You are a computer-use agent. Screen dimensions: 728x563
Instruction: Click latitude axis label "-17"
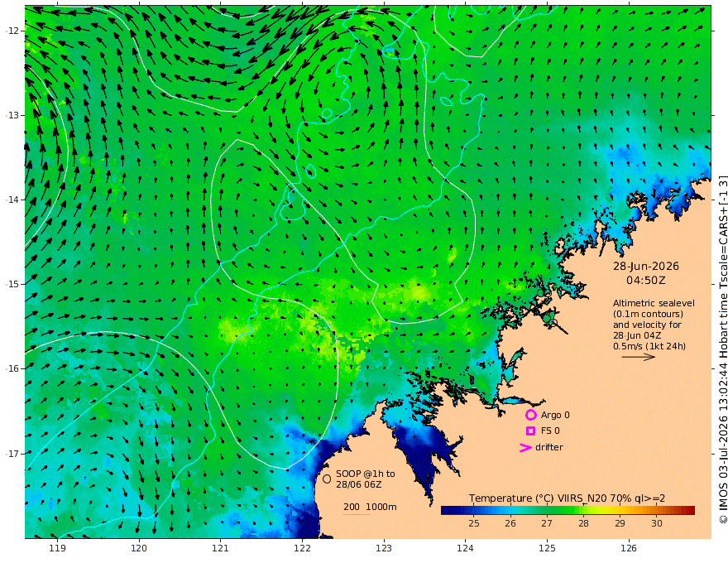tap(12, 454)
